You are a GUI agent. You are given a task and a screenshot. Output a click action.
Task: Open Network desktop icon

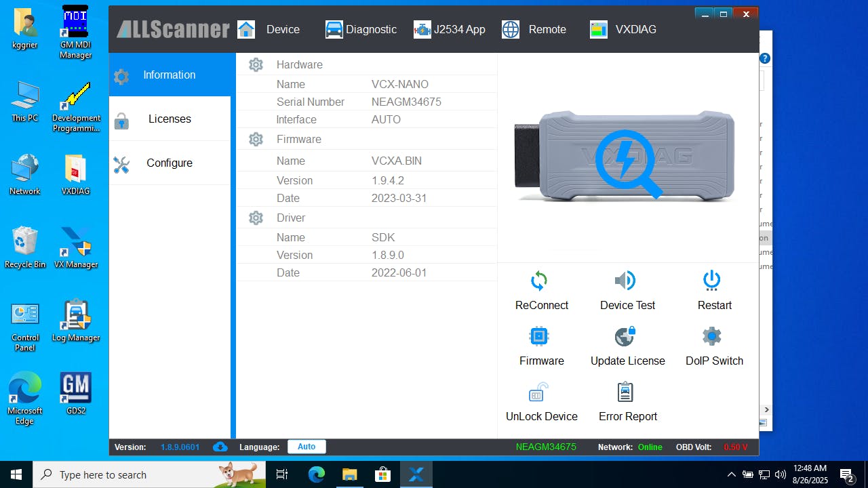pyautogui.click(x=25, y=175)
